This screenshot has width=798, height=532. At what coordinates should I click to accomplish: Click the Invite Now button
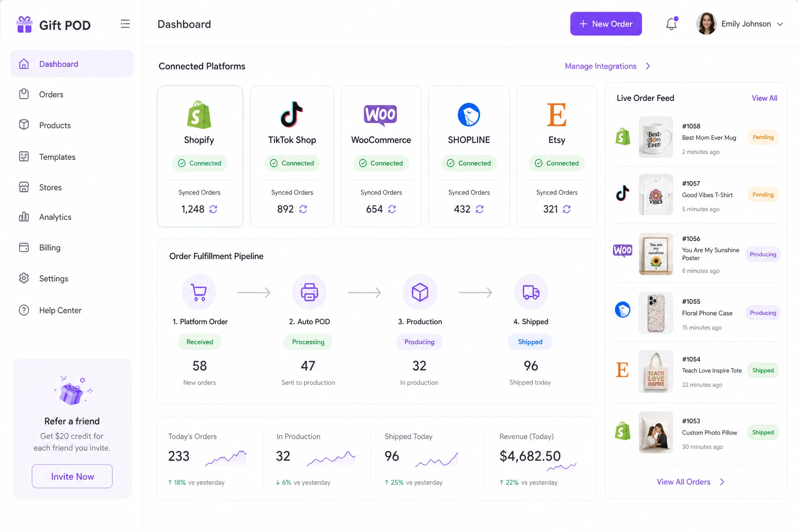(72, 476)
